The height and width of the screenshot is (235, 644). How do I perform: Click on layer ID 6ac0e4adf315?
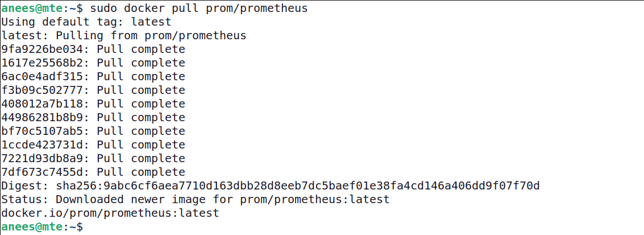point(44,76)
